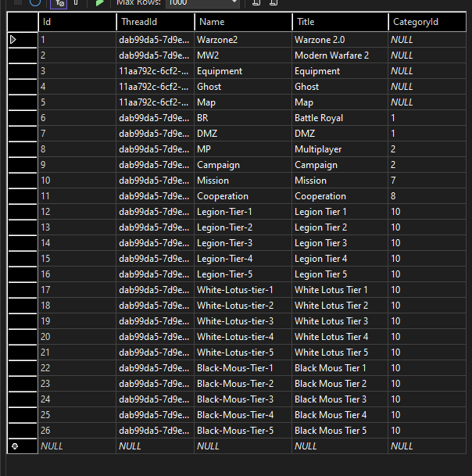Select the Title cell 'Warzone 2.0'

(340, 40)
